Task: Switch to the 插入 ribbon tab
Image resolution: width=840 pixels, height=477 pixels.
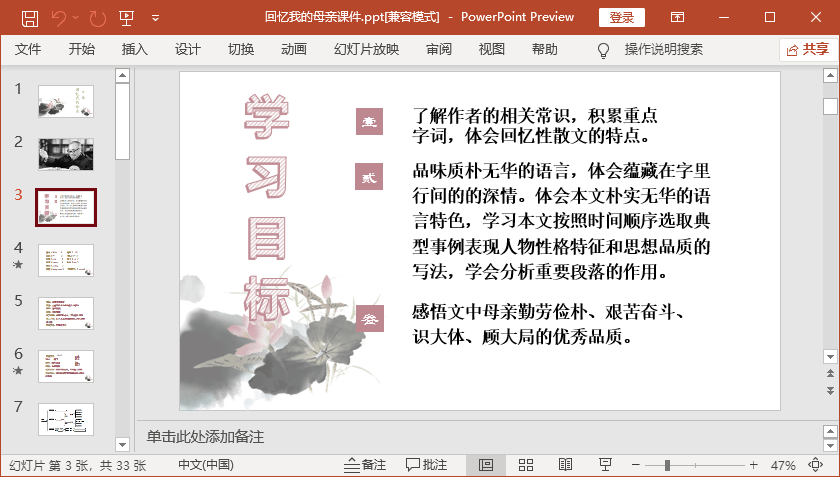Action: (134, 49)
